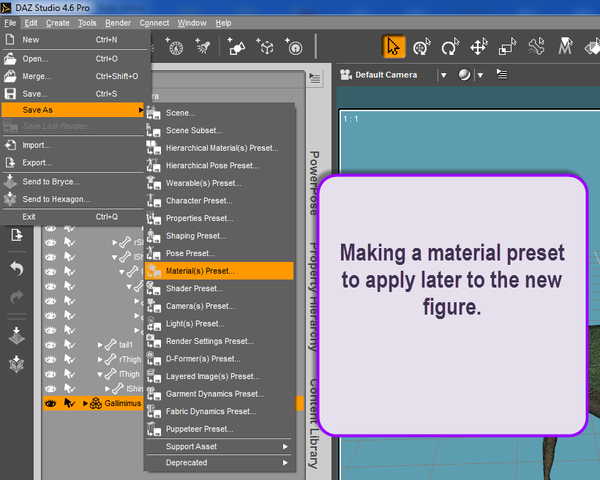Viewport: 600px width, 480px height.
Task: Activate the Rotate tool
Action: (x=450, y=47)
